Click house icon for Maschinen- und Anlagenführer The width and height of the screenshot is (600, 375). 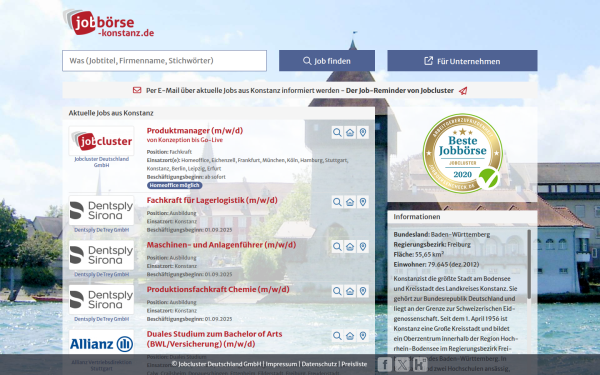click(350, 246)
